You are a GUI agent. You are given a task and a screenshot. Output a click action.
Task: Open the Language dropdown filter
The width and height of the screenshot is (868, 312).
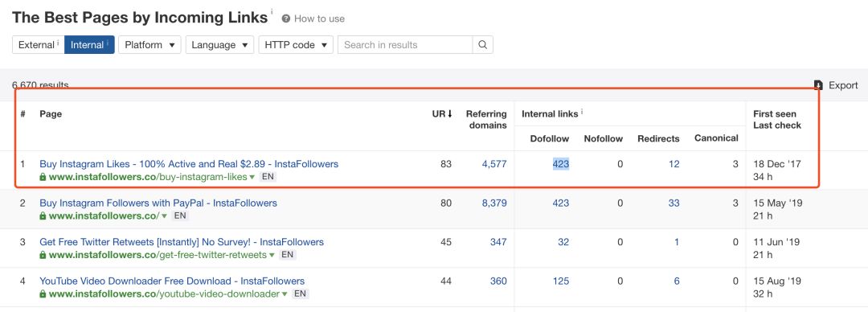[x=219, y=45]
